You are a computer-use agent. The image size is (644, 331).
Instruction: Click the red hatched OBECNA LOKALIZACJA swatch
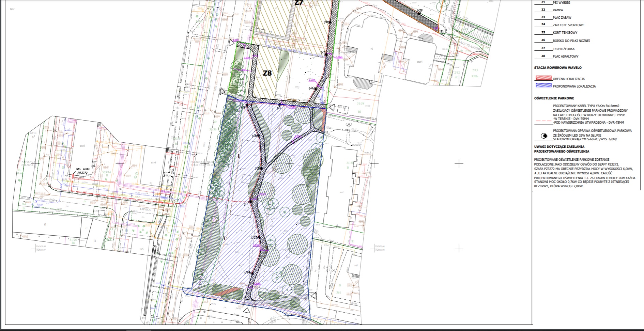[543, 78]
